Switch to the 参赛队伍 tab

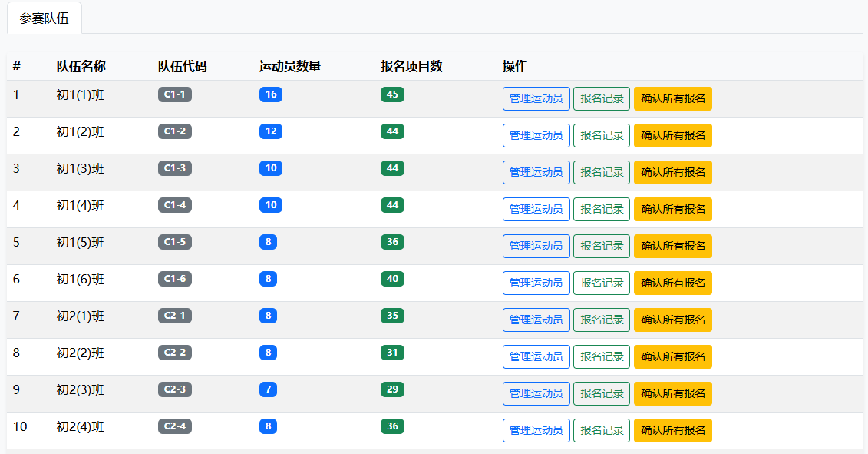point(45,18)
